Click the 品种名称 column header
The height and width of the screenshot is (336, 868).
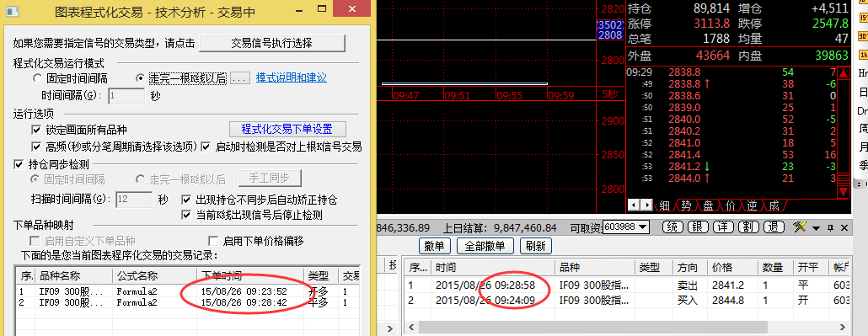(x=73, y=275)
